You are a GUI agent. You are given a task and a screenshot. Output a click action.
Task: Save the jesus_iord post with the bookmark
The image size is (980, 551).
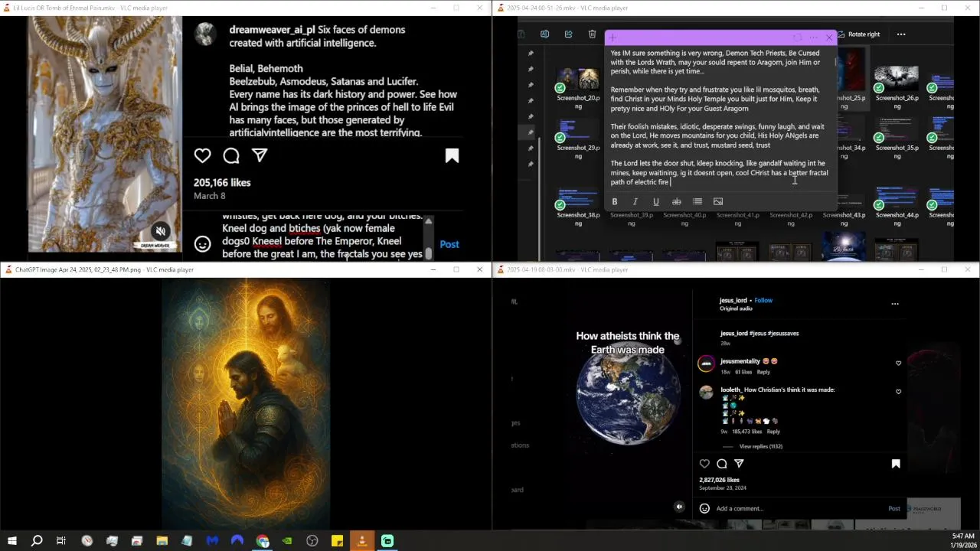pyautogui.click(x=896, y=464)
